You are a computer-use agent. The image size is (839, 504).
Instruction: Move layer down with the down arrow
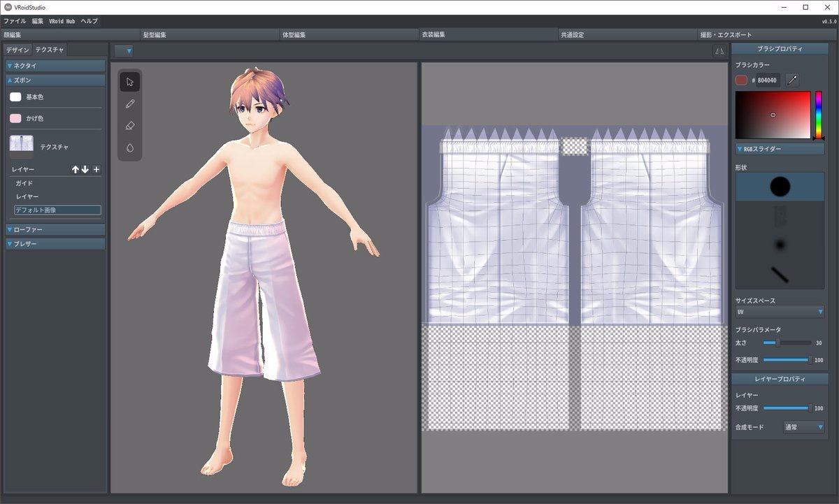(x=85, y=169)
